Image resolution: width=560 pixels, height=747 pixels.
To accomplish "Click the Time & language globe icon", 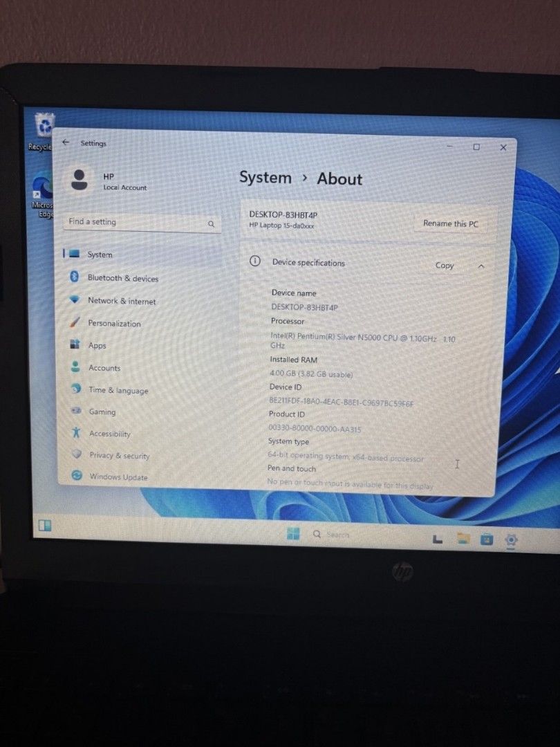I will click(x=76, y=389).
